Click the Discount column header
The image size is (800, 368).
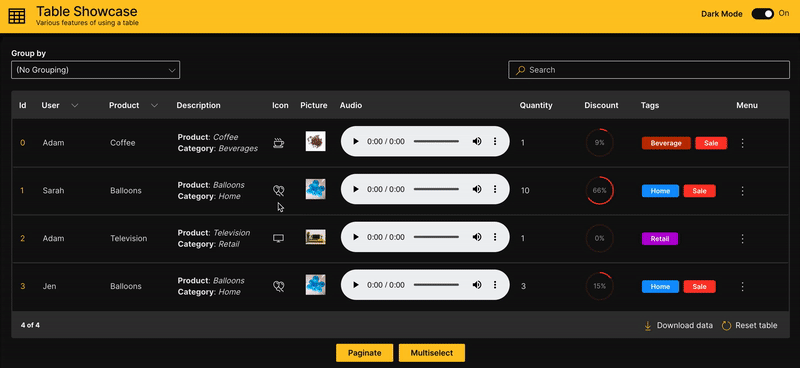601,106
